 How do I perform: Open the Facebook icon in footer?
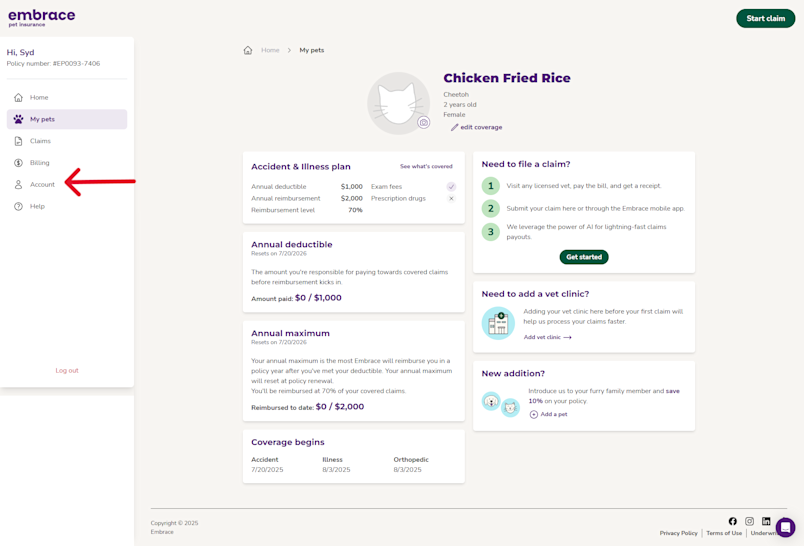tap(733, 521)
